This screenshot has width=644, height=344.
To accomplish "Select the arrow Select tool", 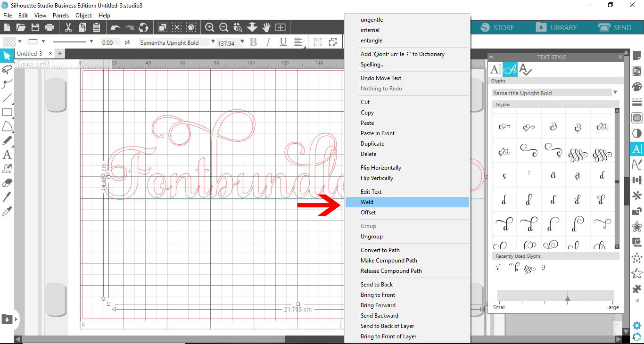I will click(7, 56).
